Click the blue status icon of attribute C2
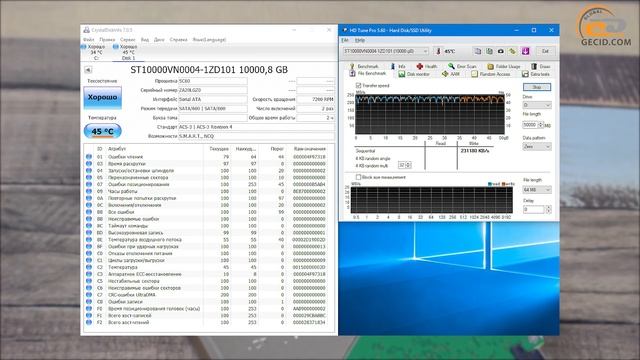Image resolution: width=640 pixels, height=360 pixels. 89,267
